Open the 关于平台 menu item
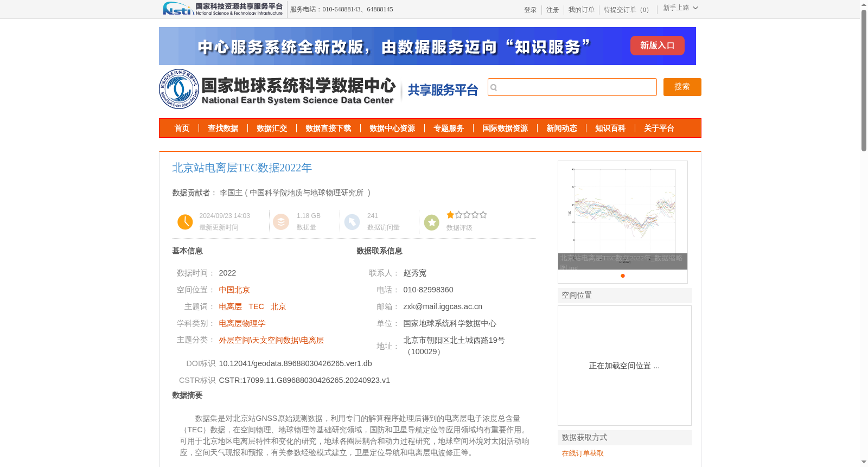 pos(659,129)
